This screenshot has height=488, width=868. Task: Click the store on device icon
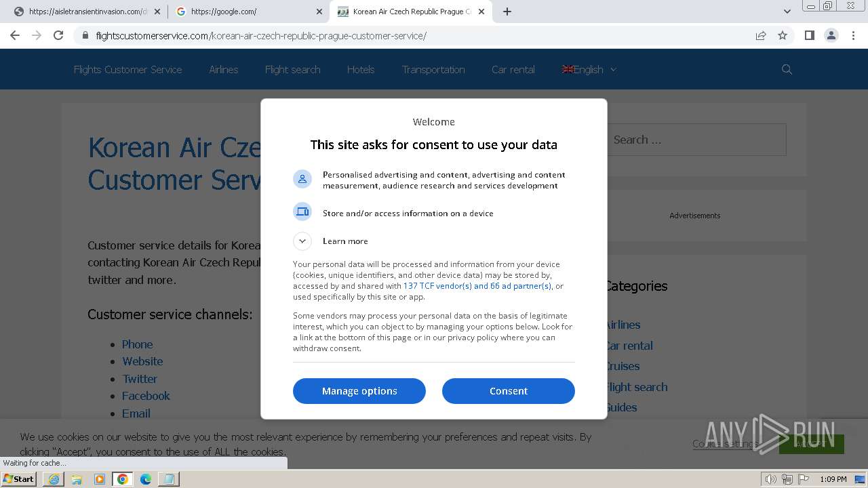coord(302,211)
